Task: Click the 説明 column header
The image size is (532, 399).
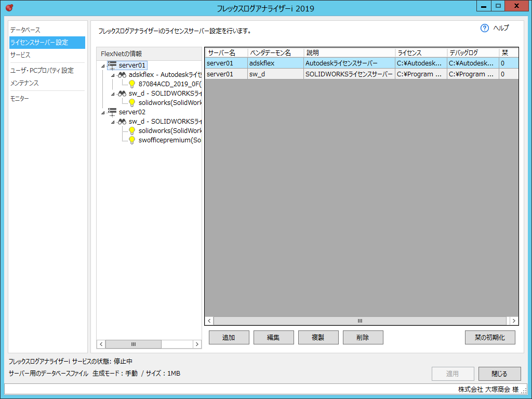Action: [350, 53]
